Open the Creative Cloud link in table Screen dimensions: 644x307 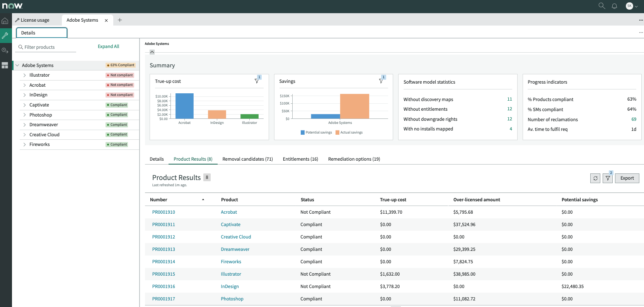pyautogui.click(x=236, y=237)
